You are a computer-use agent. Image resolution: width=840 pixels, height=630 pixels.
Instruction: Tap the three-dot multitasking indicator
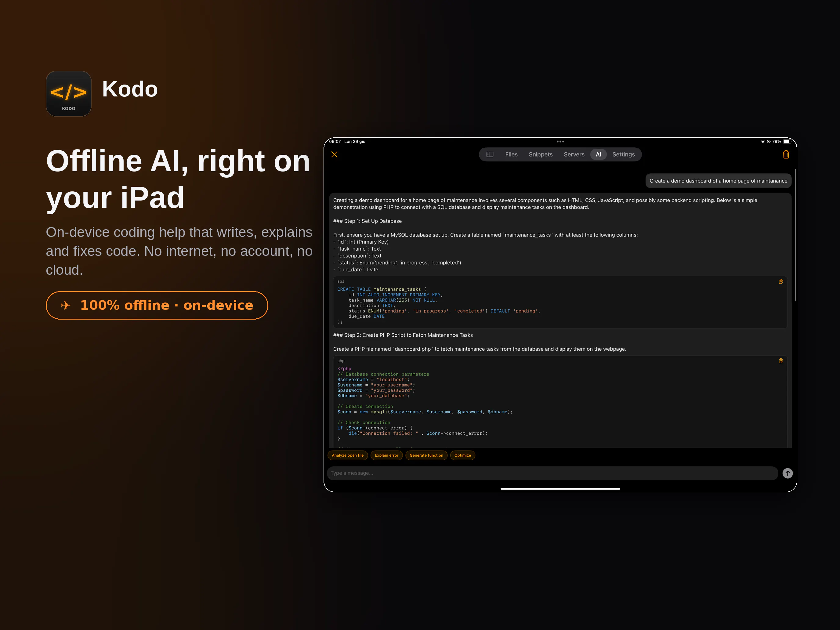click(x=560, y=142)
